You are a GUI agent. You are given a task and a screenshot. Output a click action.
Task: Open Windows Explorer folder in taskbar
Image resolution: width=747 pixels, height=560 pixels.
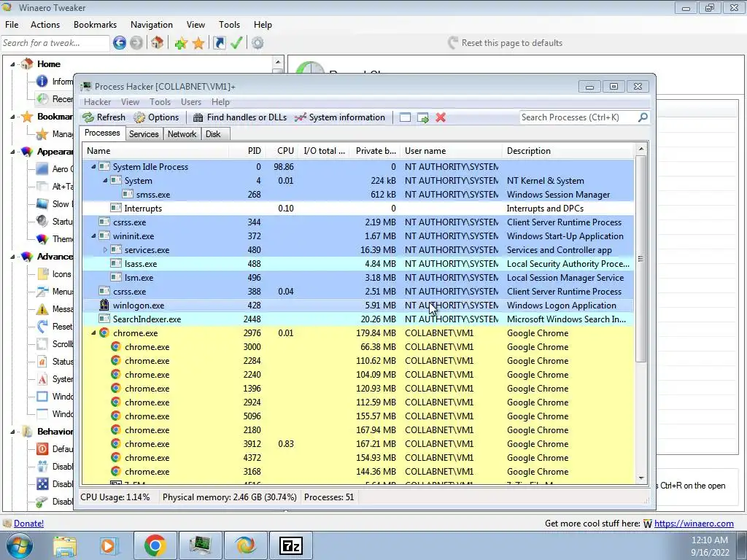pos(65,545)
